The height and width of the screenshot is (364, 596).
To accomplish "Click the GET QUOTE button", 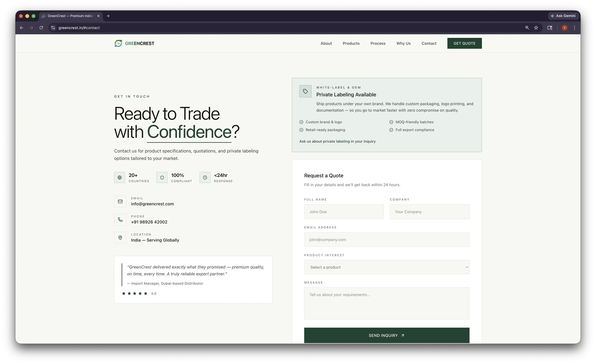I will coord(464,43).
